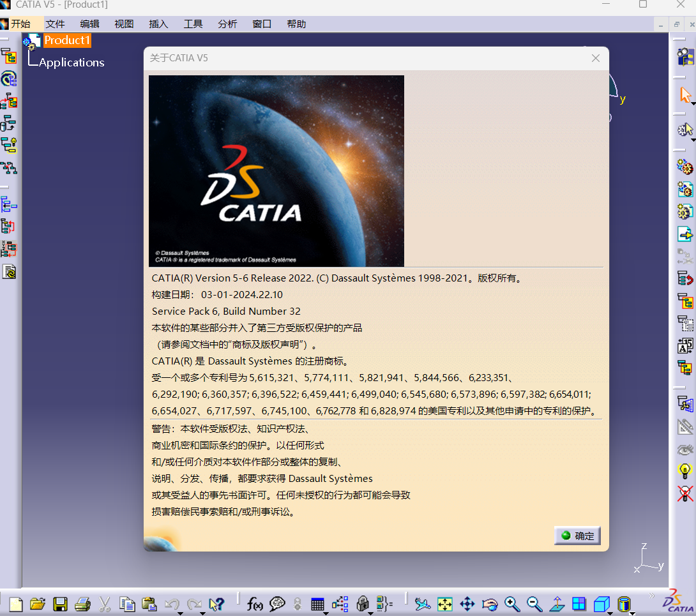Open the Select arrow tool dropdown triangle
Image resolution: width=696 pixels, height=616 pixels.
pyautogui.click(x=693, y=103)
